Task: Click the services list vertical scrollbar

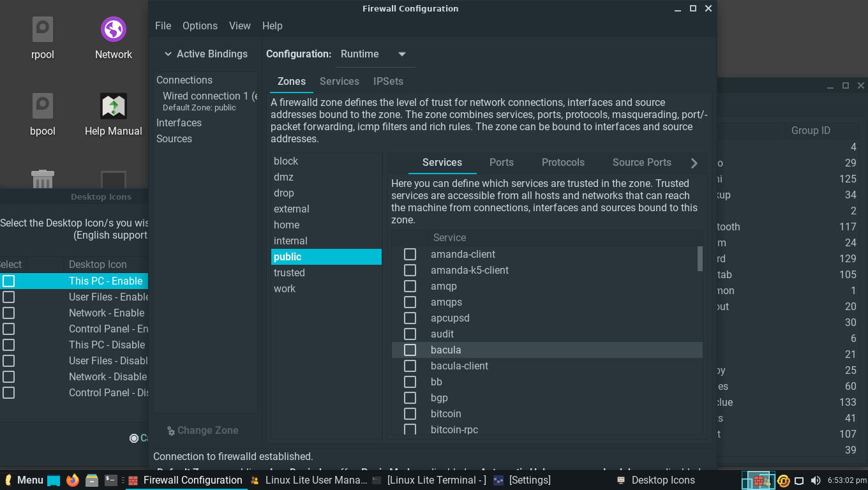Action: pyautogui.click(x=700, y=259)
